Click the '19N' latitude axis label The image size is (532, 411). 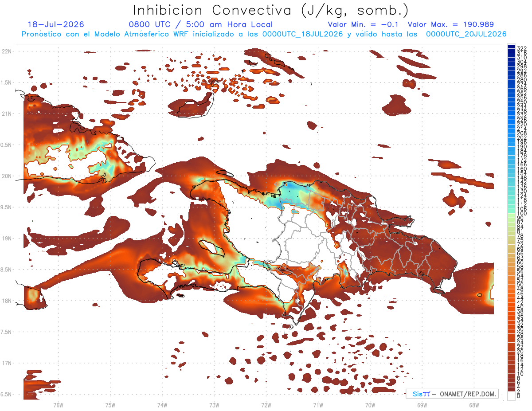7,239
